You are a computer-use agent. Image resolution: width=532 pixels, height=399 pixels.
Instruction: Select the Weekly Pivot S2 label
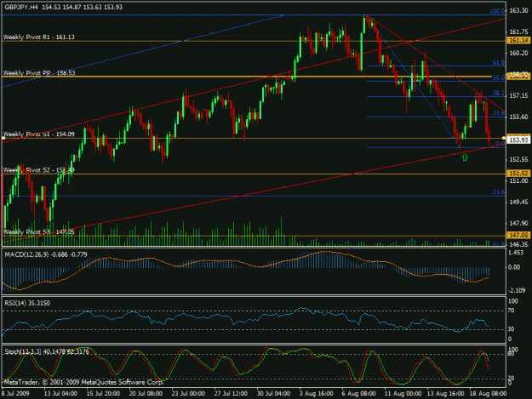point(39,170)
